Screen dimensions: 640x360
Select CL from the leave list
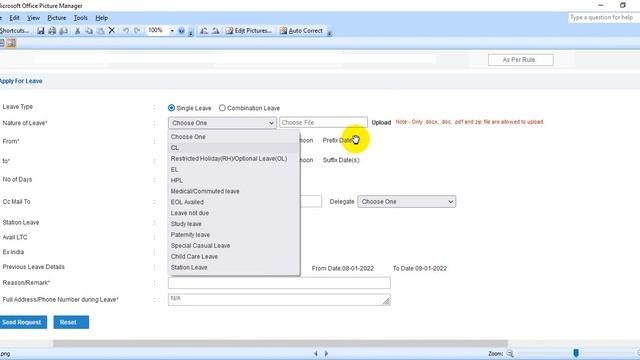[x=234, y=148]
